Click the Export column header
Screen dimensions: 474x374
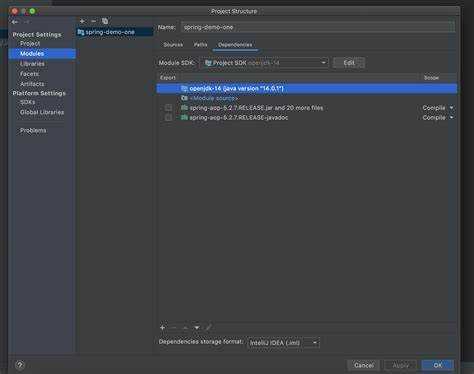(168, 78)
